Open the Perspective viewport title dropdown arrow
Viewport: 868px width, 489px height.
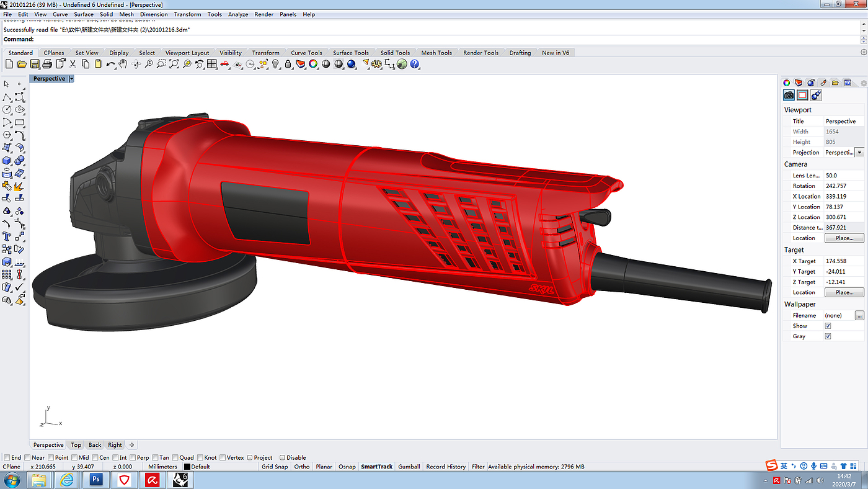pyautogui.click(x=71, y=79)
